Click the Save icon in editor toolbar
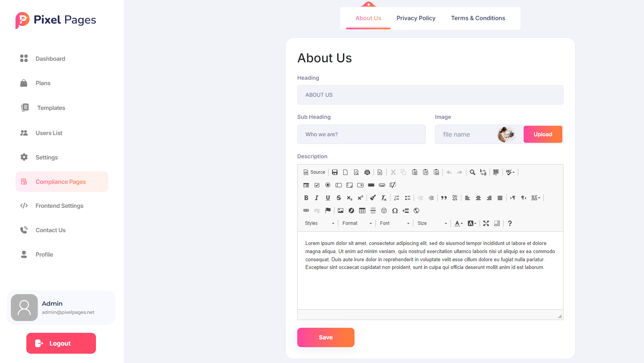 click(335, 172)
